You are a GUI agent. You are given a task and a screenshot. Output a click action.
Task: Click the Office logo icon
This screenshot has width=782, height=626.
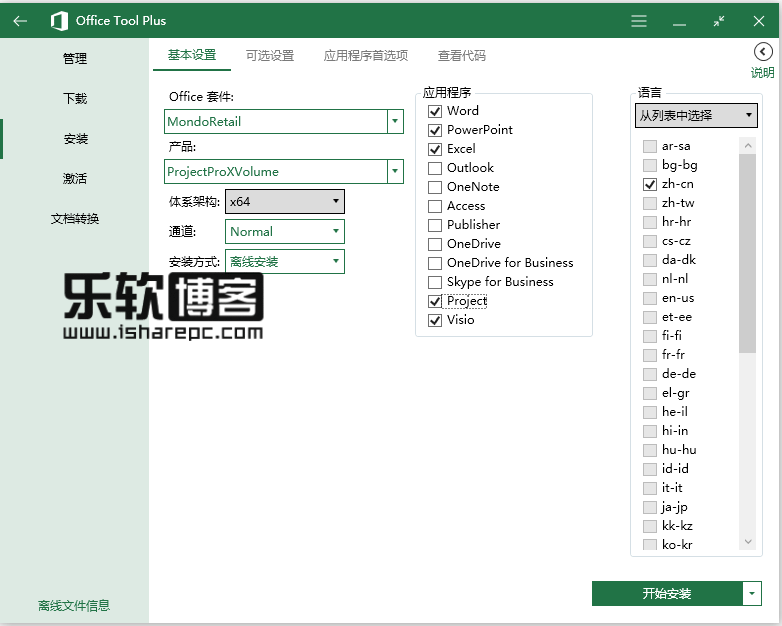pos(59,21)
